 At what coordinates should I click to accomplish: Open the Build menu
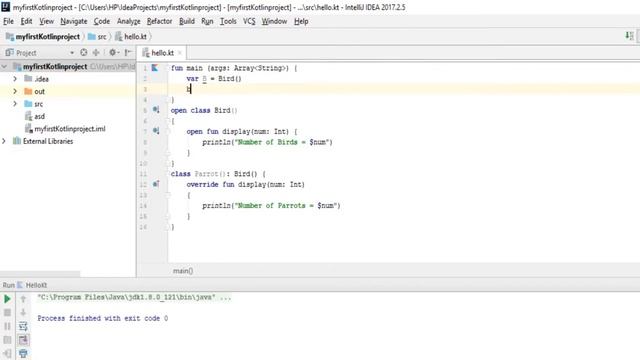(187, 21)
